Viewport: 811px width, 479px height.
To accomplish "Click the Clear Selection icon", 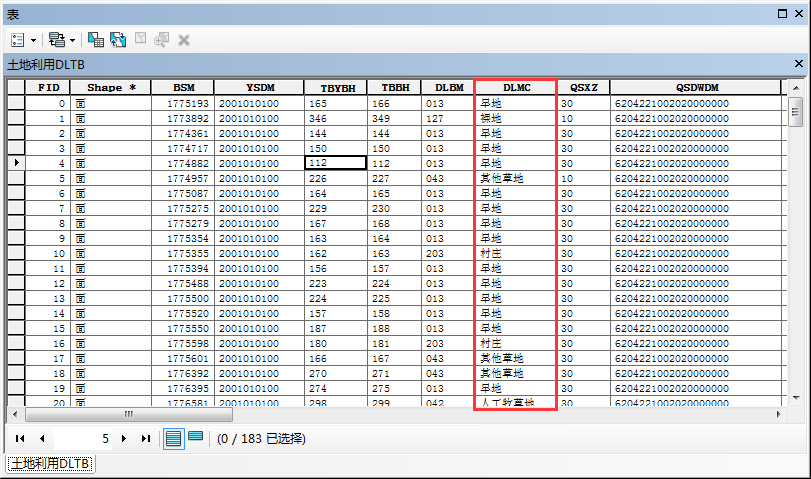I will click(x=141, y=39).
